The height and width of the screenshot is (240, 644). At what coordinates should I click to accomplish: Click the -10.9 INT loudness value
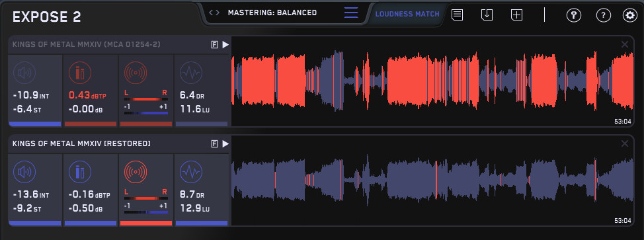31,96
